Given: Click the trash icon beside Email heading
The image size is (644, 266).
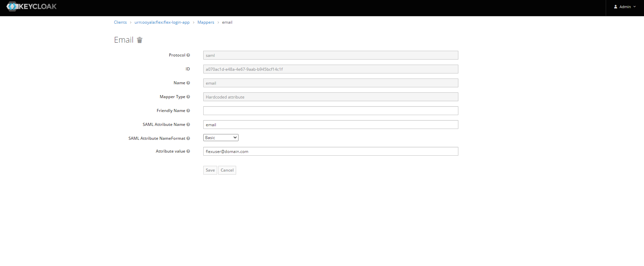Looking at the screenshot, I should click(140, 40).
